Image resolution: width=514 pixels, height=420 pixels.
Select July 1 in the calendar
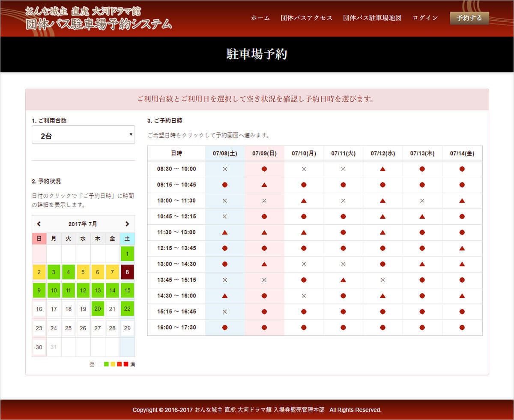(127, 253)
